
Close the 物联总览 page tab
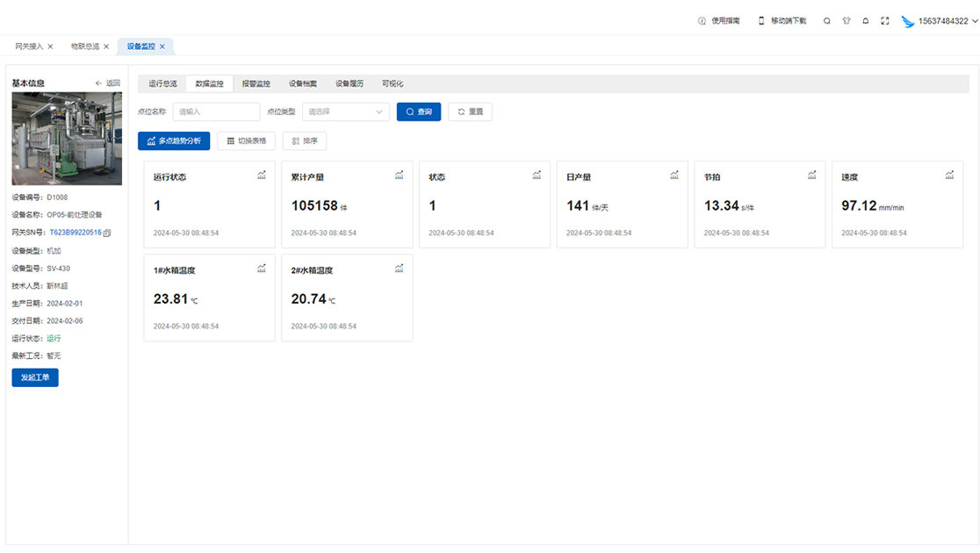tap(106, 47)
